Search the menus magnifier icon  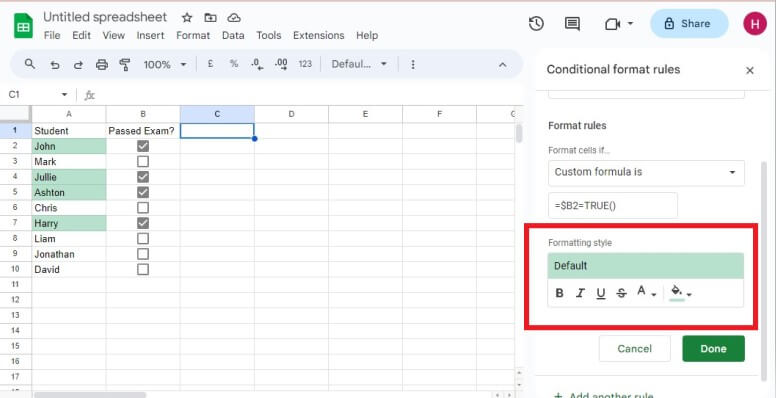coord(30,64)
